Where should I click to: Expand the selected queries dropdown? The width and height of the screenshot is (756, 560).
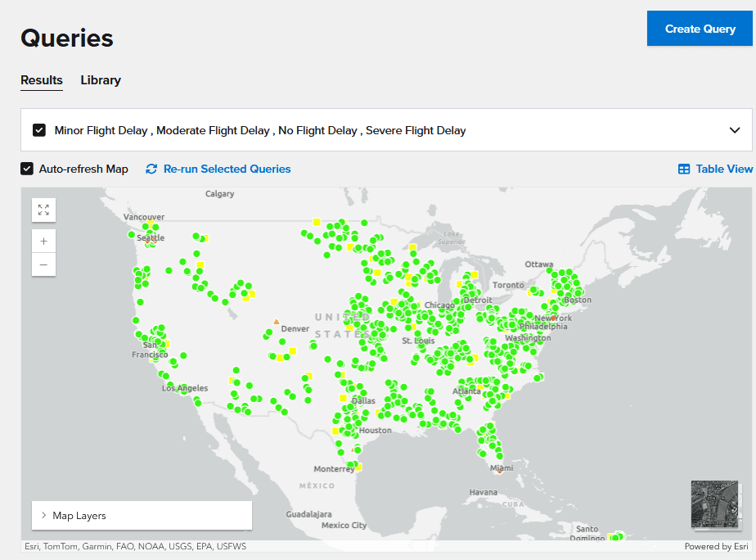point(736,130)
